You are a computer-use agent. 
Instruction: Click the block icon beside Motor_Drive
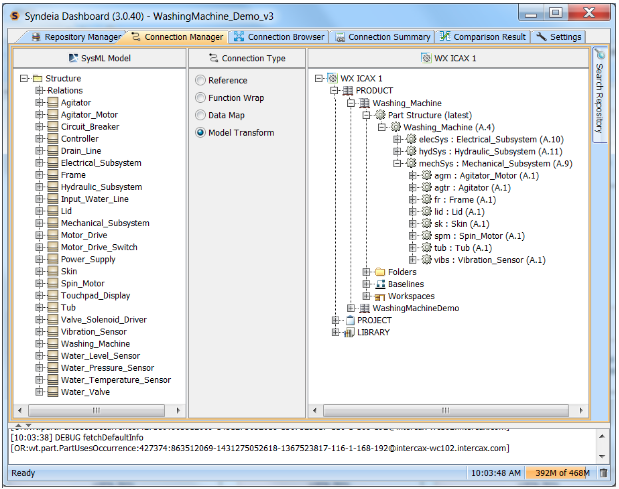[x=53, y=235]
